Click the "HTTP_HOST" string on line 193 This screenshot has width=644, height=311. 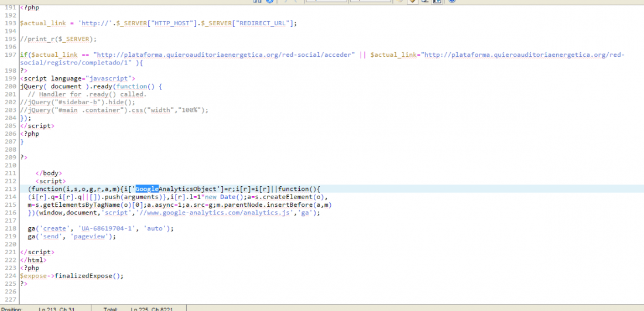click(x=172, y=23)
